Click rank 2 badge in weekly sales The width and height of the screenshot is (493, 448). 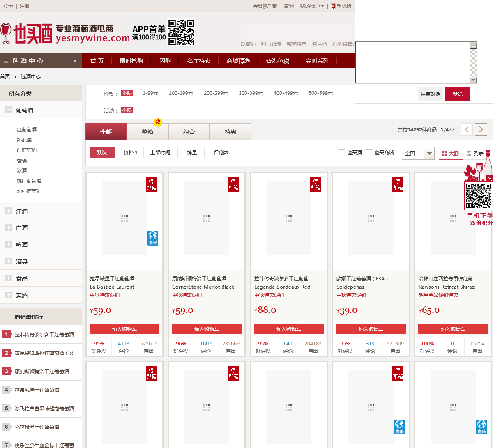pos(7,353)
